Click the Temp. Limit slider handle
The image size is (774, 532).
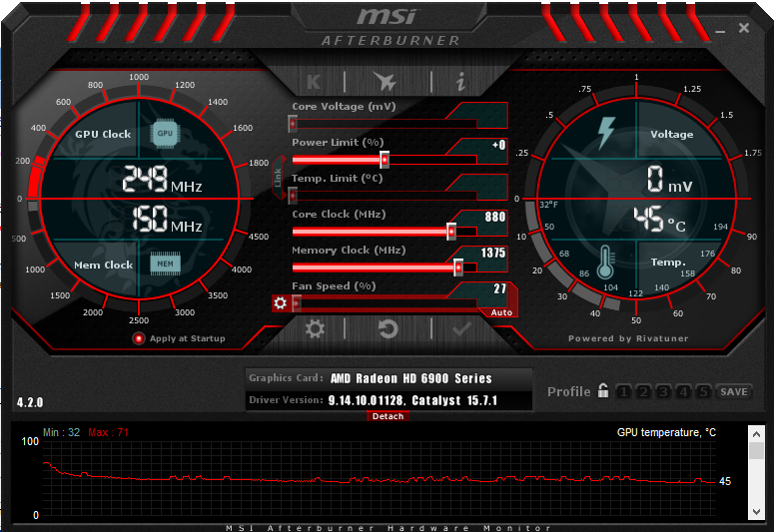coord(293,196)
